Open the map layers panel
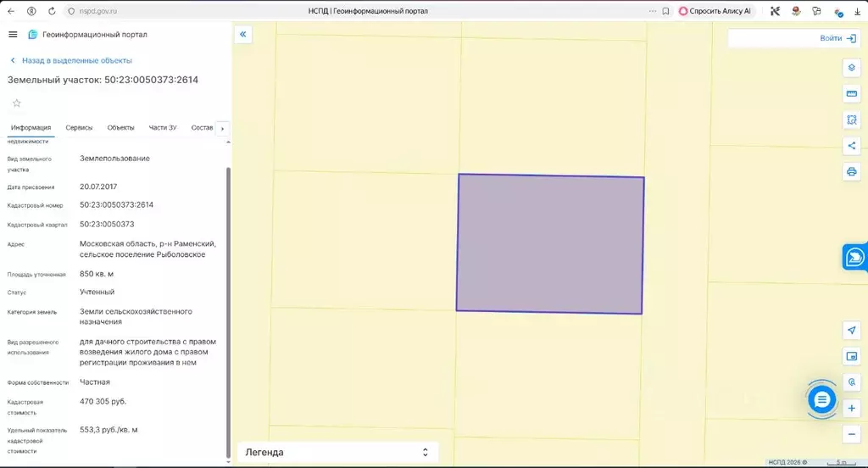 pos(851,68)
